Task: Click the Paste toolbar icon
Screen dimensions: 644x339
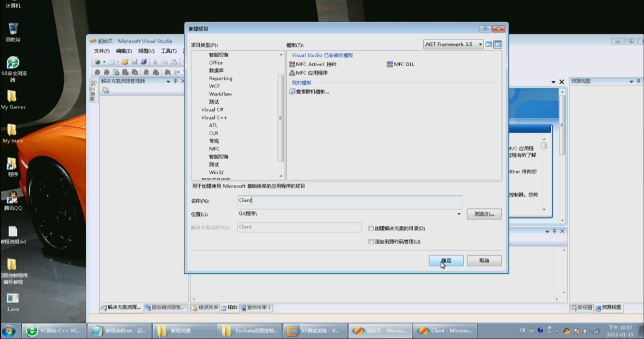Action: (174, 62)
